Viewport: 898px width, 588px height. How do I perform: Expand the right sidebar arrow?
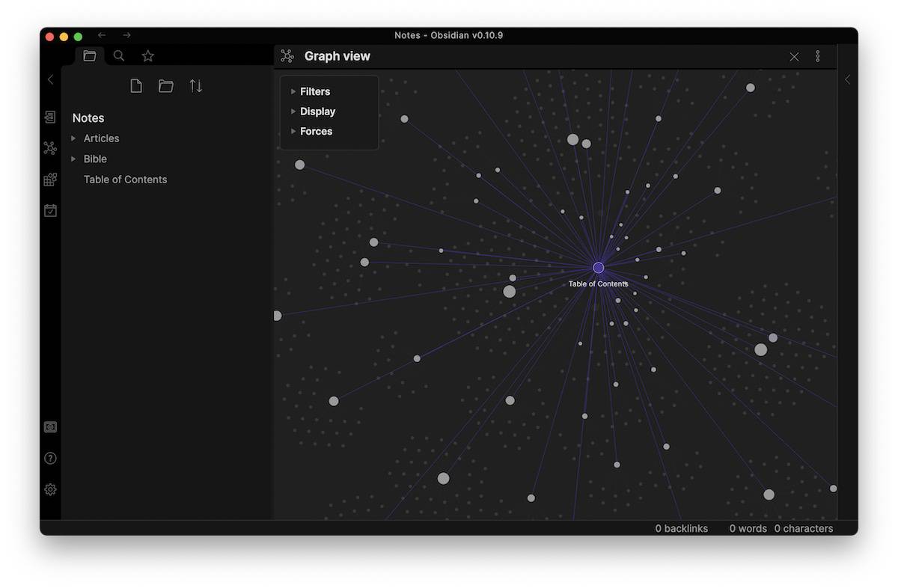[847, 79]
